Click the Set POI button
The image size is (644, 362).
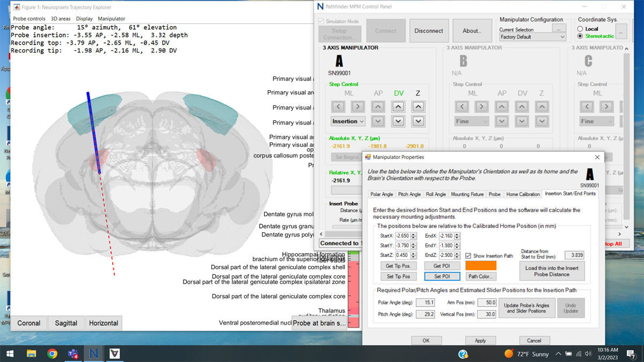tap(442, 276)
